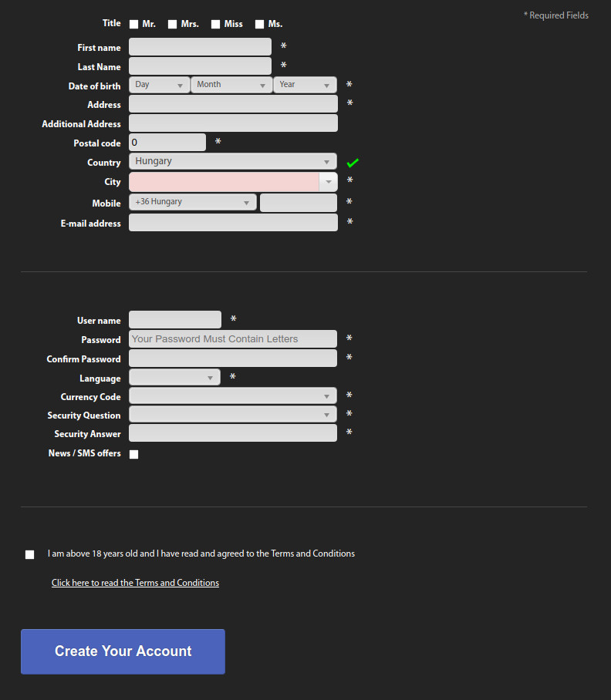
Task: Expand the Currency Code dropdown
Action: tap(233, 395)
